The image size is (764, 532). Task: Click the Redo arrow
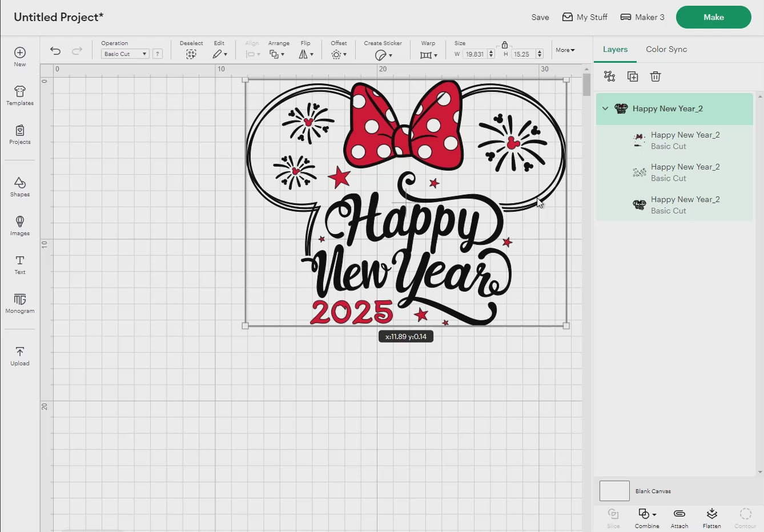point(77,51)
